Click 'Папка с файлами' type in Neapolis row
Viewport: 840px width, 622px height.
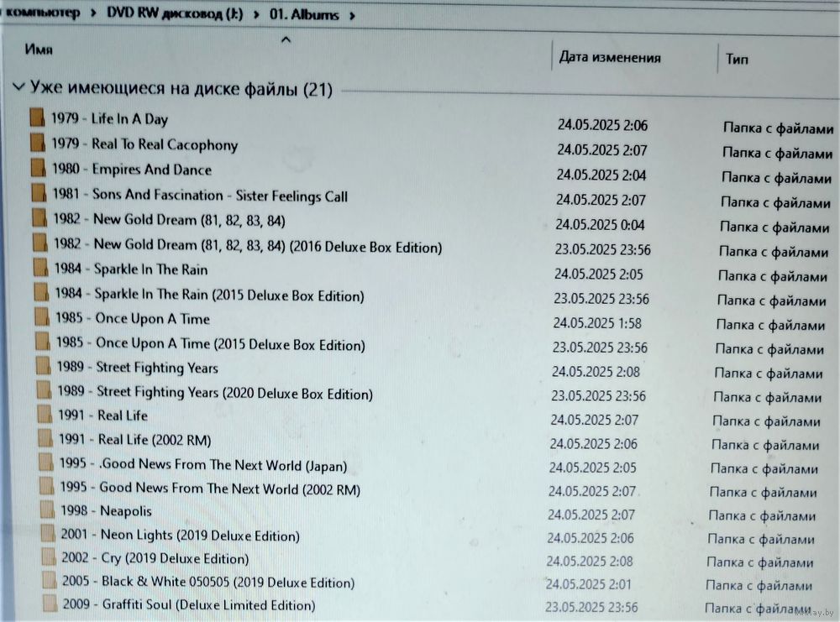[x=762, y=516]
